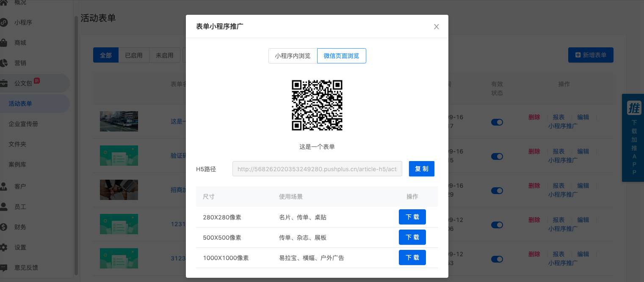Switch to 微信页面浏览 tab
Screen dimensions: 644x282
coord(342,56)
